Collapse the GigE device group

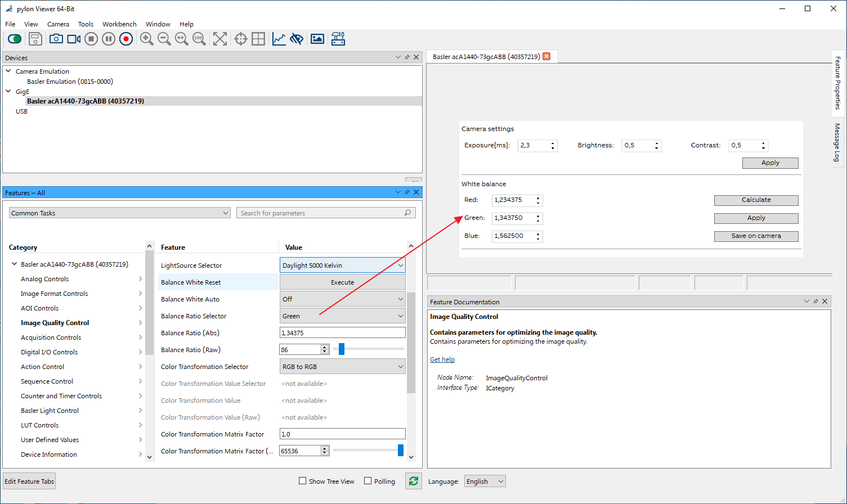tap(8, 91)
